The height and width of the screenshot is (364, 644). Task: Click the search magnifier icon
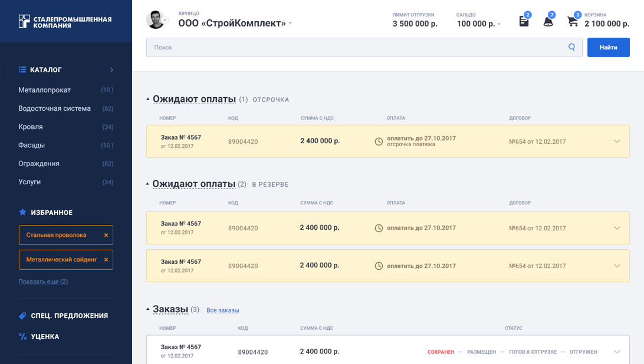tap(571, 47)
